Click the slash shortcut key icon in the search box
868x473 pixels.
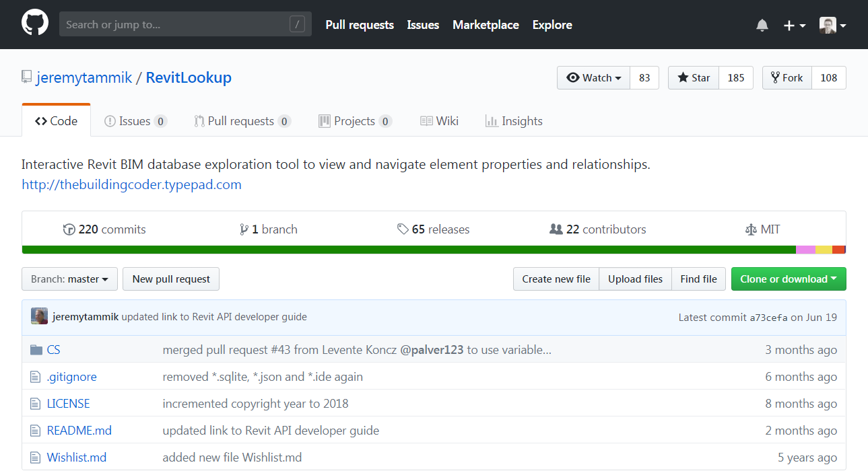click(297, 25)
